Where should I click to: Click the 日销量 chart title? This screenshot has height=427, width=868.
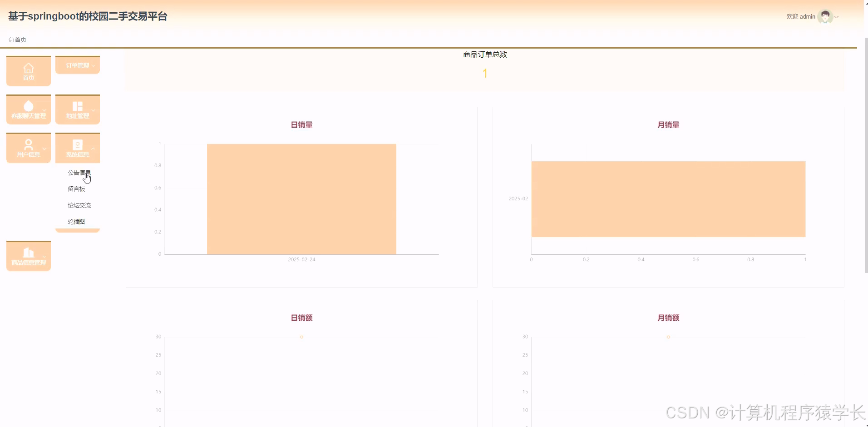pos(301,125)
